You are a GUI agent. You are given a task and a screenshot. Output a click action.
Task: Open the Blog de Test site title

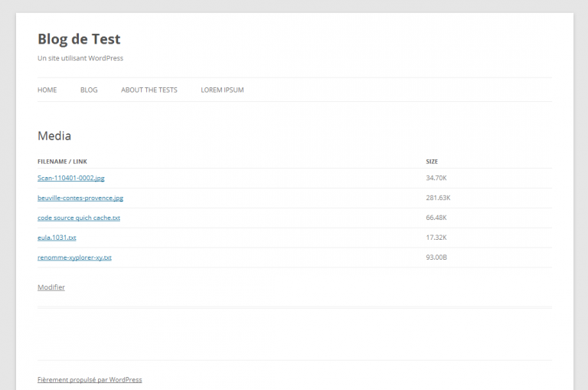pyautogui.click(x=79, y=39)
